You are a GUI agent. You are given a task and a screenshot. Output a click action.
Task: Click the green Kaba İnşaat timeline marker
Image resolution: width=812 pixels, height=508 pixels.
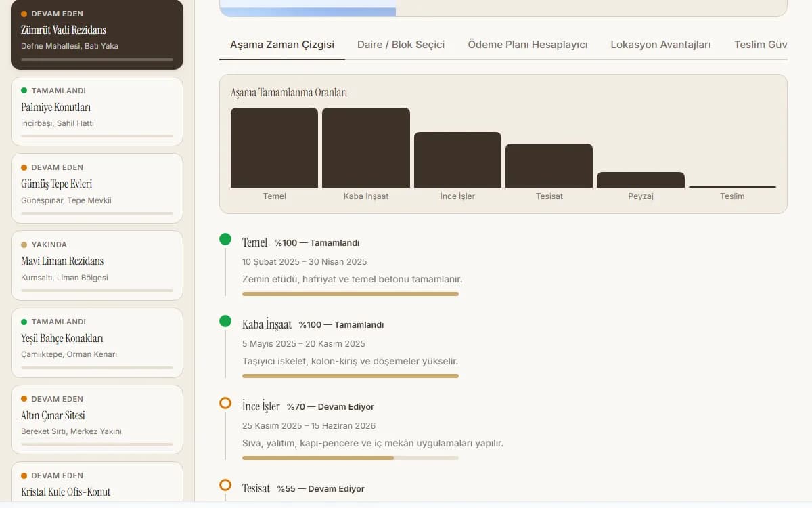225,321
